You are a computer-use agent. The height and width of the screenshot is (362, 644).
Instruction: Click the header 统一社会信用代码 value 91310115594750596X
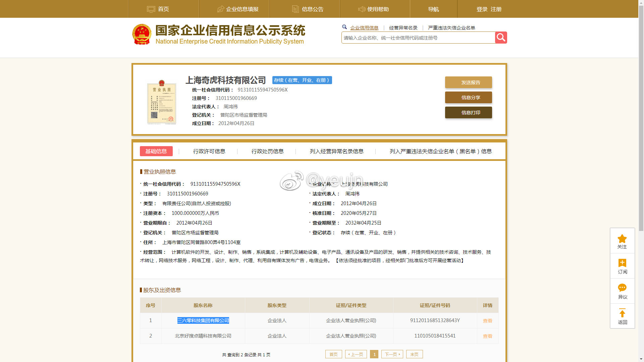point(263,90)
